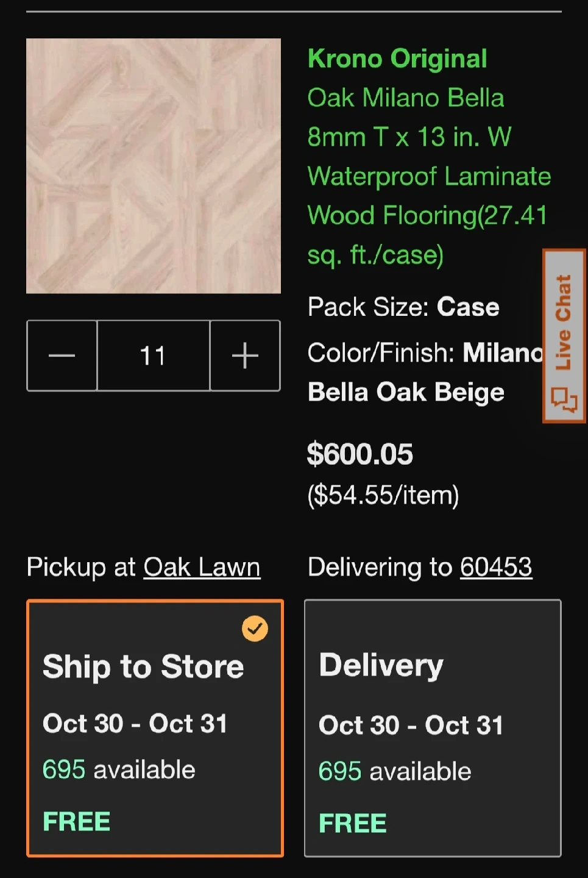Click the Pack Size Case label

(x=403, y=307)
